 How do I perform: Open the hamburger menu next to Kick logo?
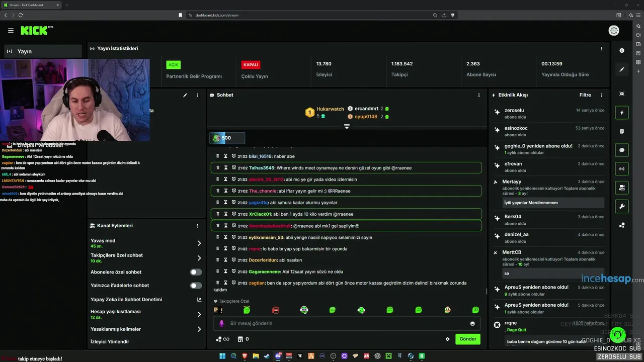(11, 31)
